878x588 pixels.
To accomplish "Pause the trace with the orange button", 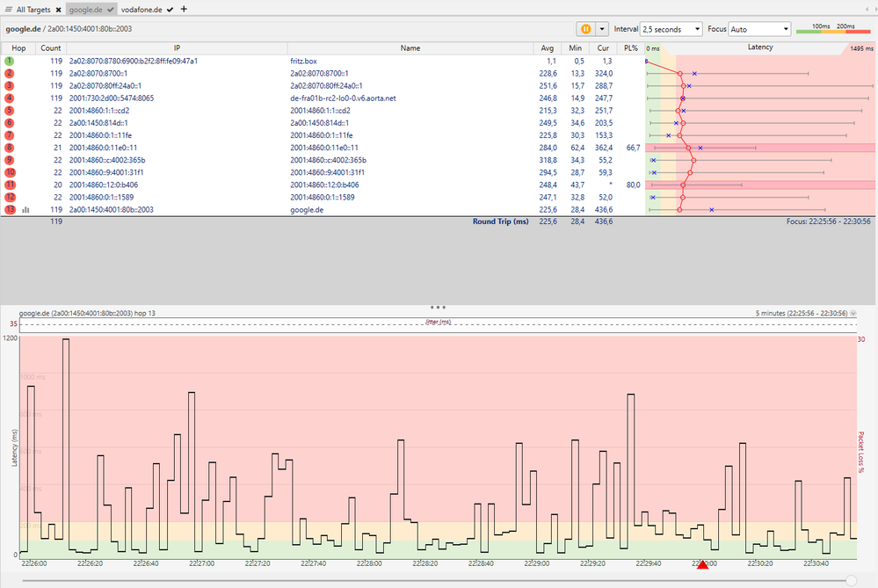I will pos(585,29).
